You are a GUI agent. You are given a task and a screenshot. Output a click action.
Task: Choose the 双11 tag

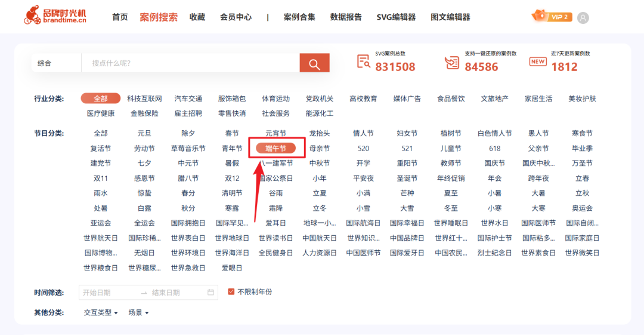(101, 178)
